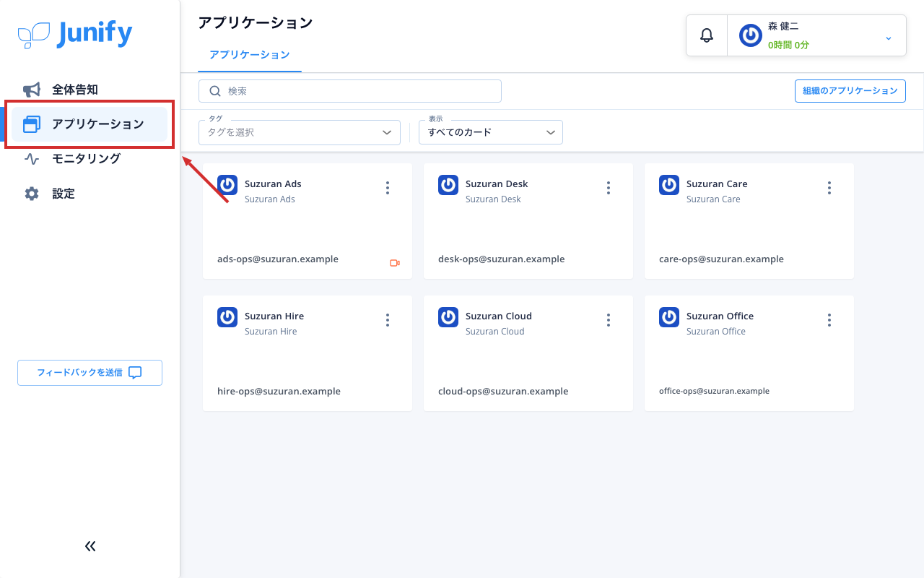Click the フィードバックを送信 button
The height and width of the screenshot is (578, 924).
click(x=90, y=373)
